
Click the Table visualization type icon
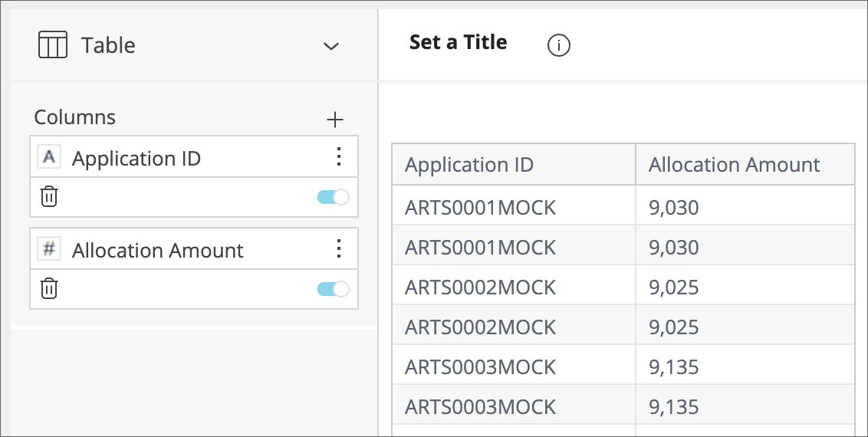[53, 45]
